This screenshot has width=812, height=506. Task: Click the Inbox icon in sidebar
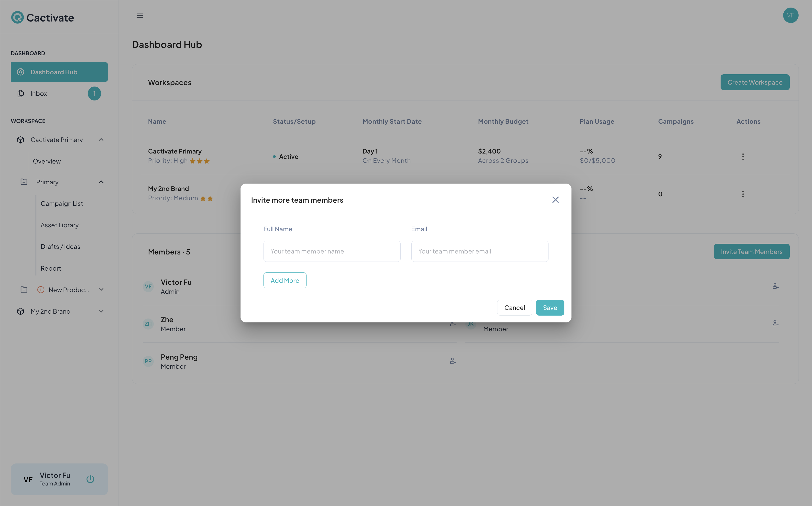coord(20,93)
